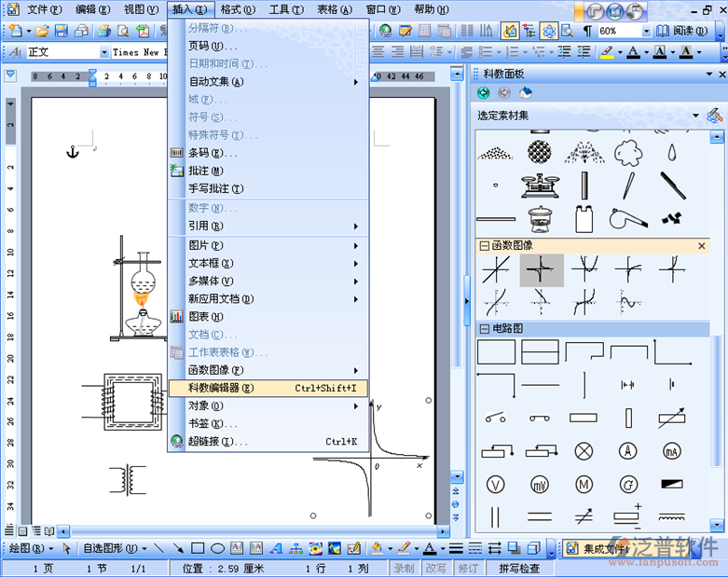
Task: Toggle the show paragraph marks (¶) button
Action: [587, 31]
